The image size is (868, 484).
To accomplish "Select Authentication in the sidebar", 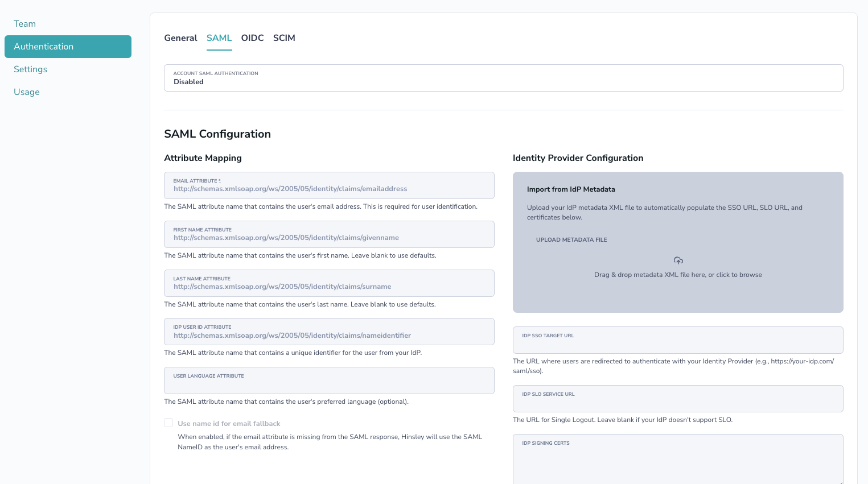I will (x=44, y=47).
